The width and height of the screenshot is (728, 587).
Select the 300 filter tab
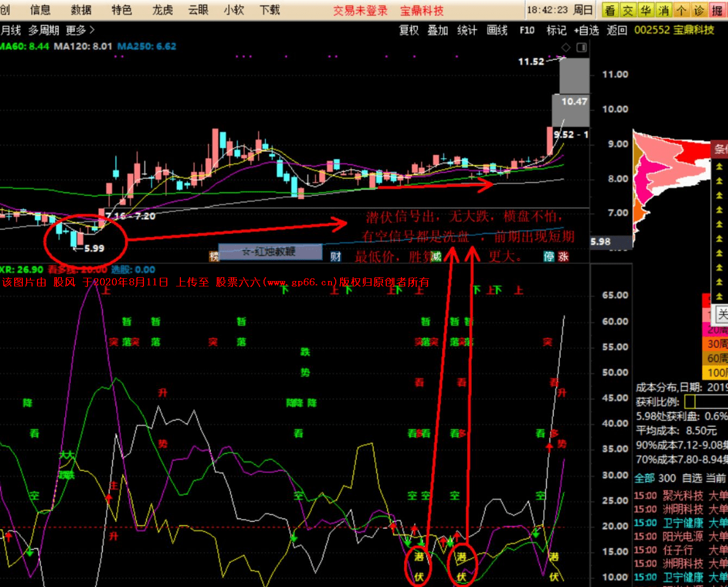tap(667, 478)
